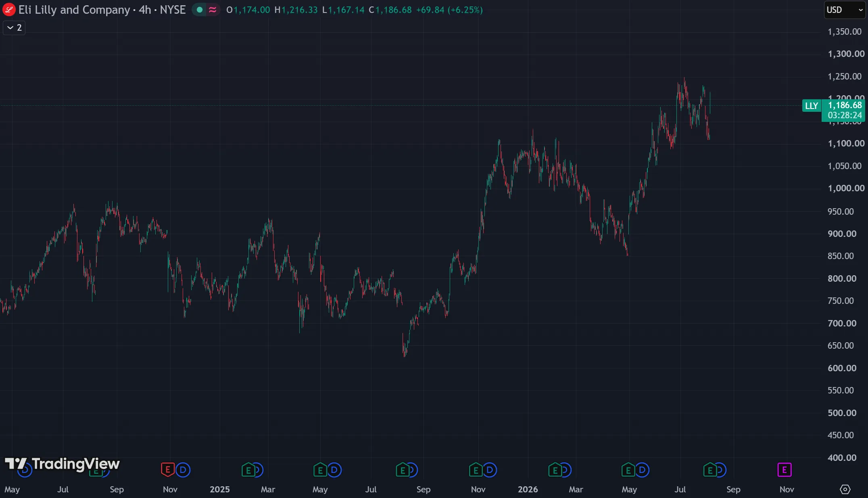Viewport: 868px width, 498px height.
Task: Click the green earnings marker before Mar 2026
Action: [555, 470]
